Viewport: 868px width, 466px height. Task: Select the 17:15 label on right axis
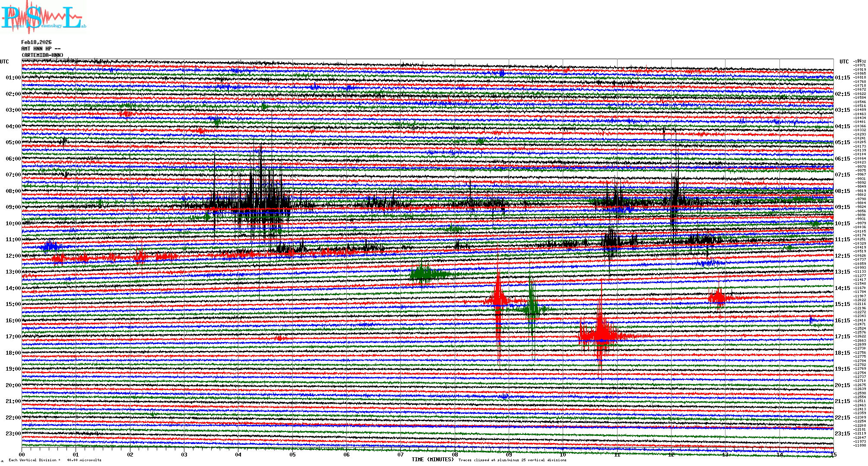[842, 337]
